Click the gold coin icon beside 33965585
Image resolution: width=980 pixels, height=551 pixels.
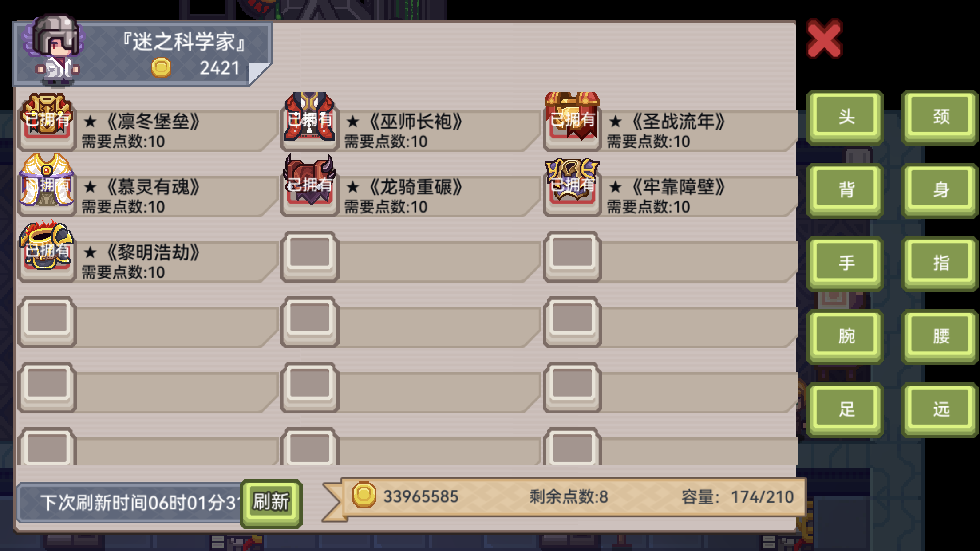coord(364,495)
